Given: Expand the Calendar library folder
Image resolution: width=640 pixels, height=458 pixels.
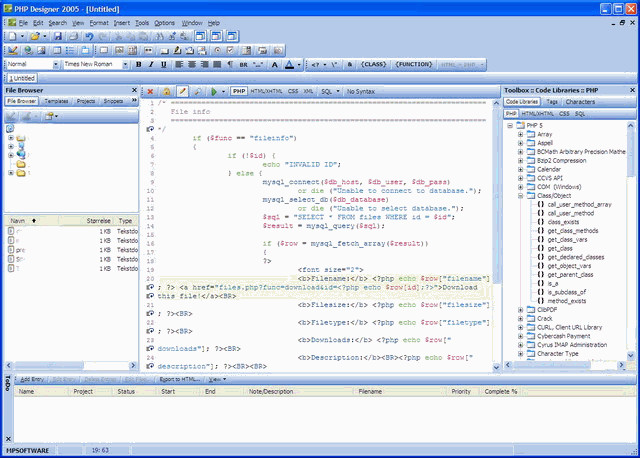Looking at the screenshot, I should [x=520, y=169].
